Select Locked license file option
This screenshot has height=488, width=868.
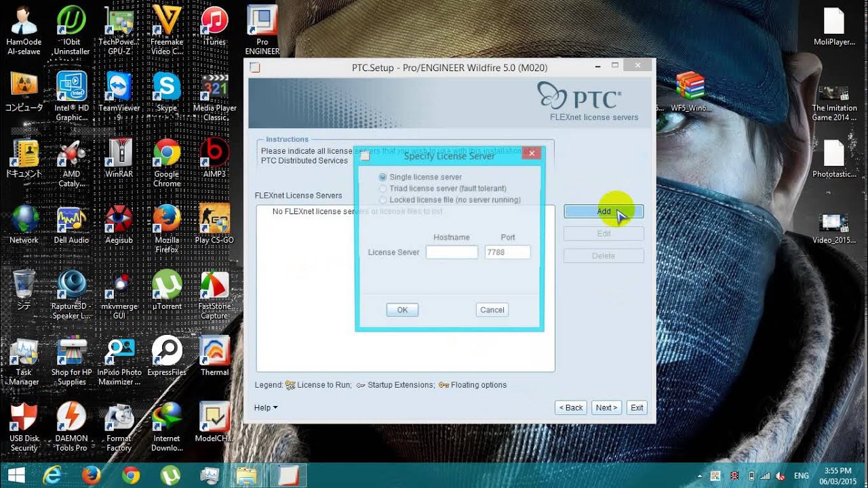pyautogui.click(x=383, y=200)
